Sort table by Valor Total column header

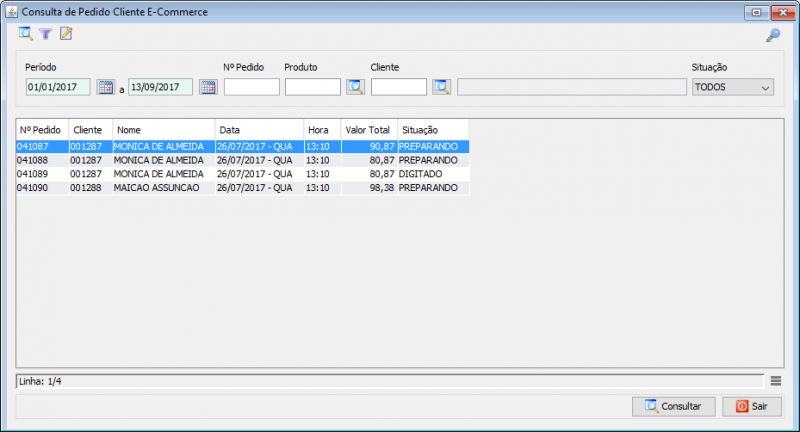click(x=367, y=130)
